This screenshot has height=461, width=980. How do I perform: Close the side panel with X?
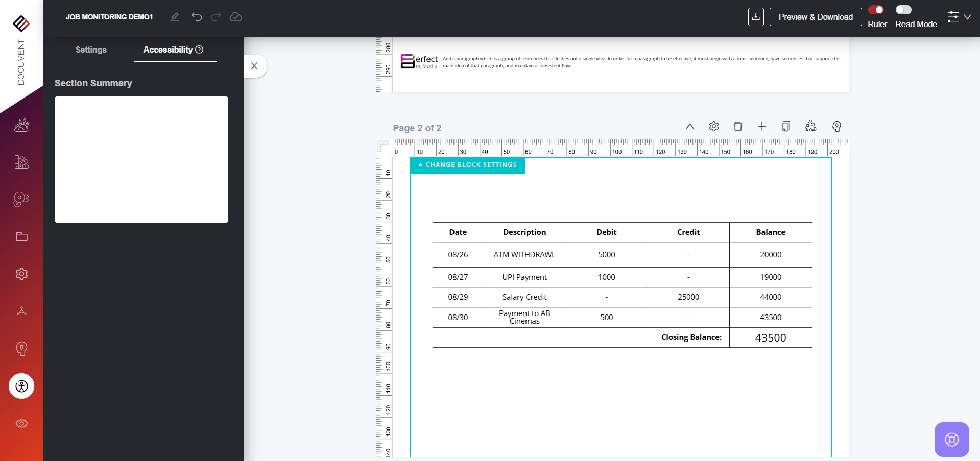pyautogui.click(x=254, y=66)
